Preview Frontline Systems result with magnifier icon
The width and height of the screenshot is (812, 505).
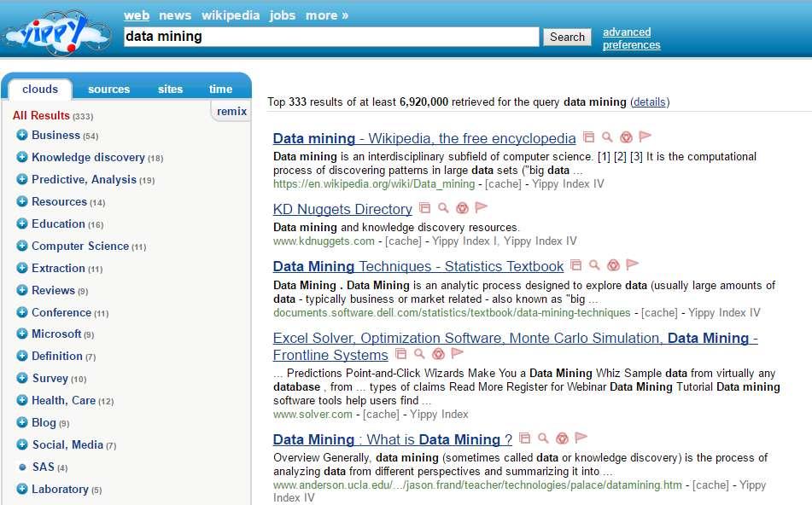point(419,354)
